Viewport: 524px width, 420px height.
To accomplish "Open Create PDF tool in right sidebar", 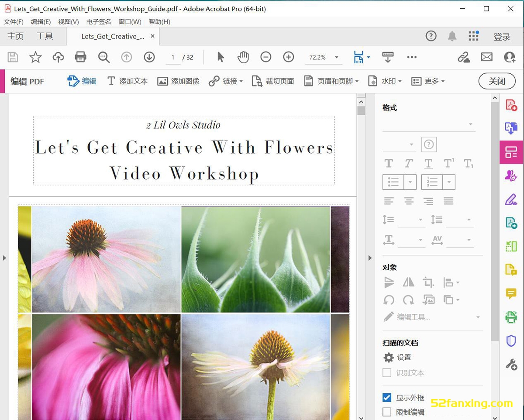I will 511,105.
